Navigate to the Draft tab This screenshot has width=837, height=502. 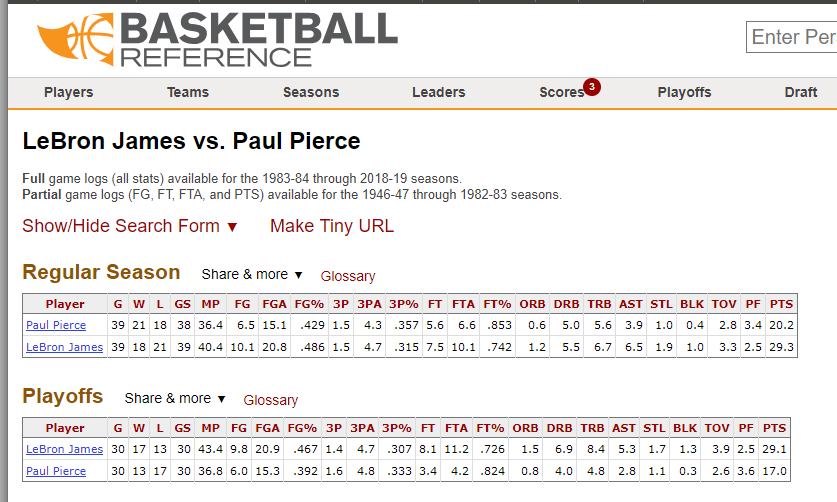(x=800, y=92)
